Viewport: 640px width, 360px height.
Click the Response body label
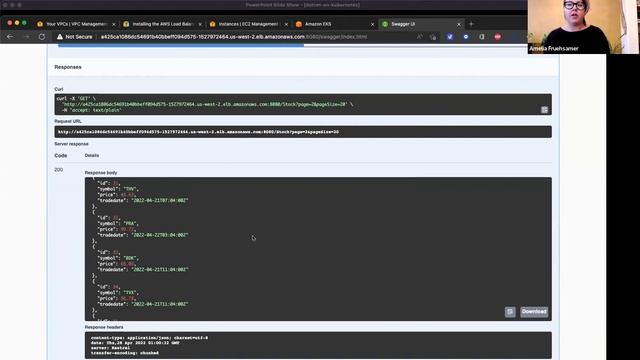click(x=101, y=173)
